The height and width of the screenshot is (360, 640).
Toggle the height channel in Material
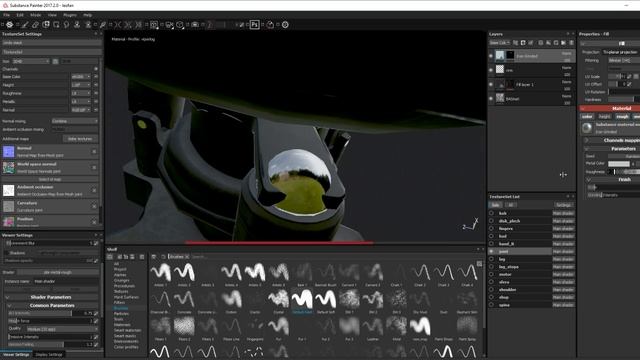(x=604, y=117)
